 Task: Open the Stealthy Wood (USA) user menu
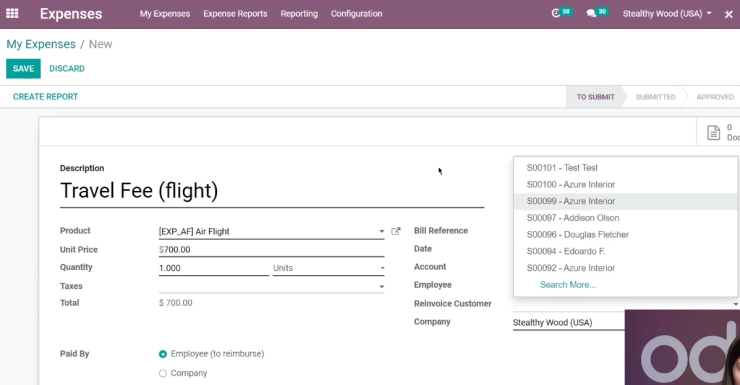[x=667, y=14]
